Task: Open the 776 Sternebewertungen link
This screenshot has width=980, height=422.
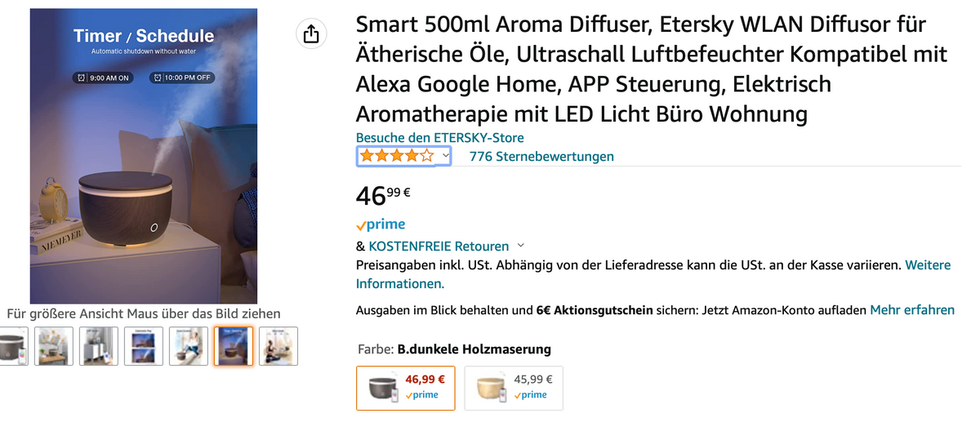Action: (541, 156)
